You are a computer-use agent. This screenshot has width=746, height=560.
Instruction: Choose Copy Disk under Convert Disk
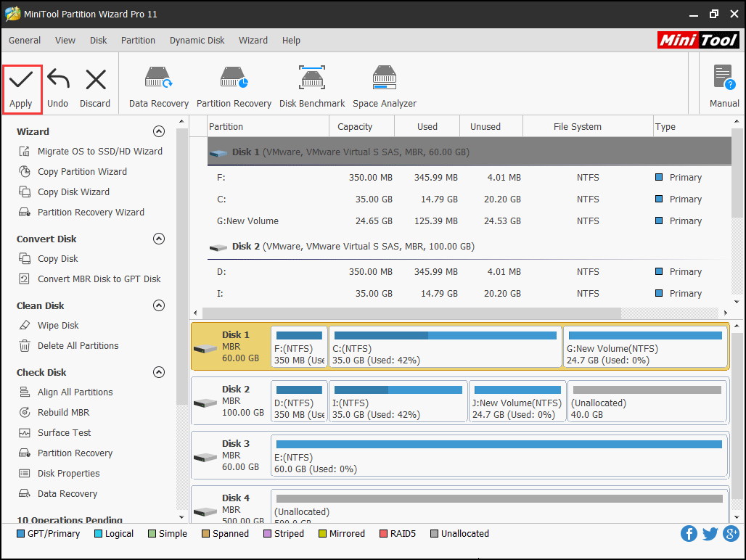click(x=49, y=259)
